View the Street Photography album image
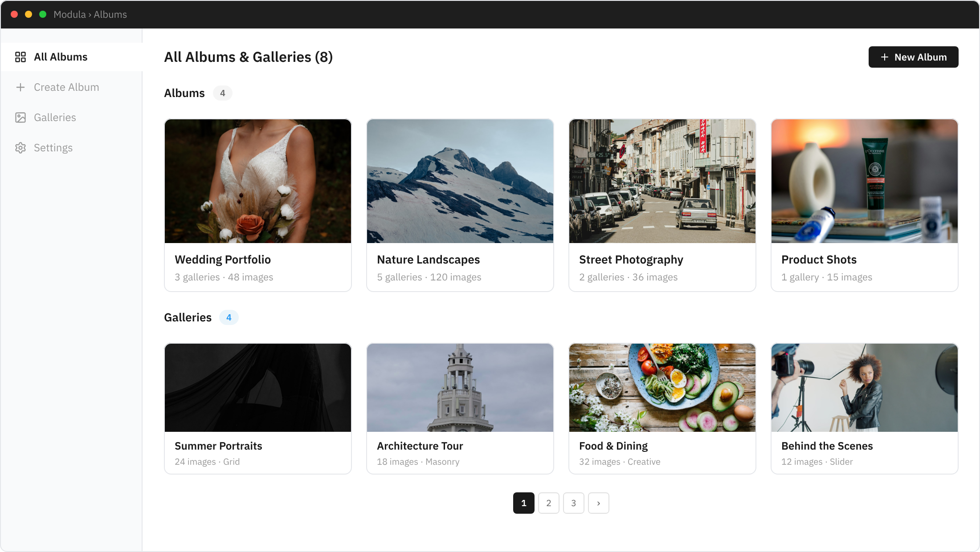The height and width of the screenshot is (552, 980). pos(662,181)
